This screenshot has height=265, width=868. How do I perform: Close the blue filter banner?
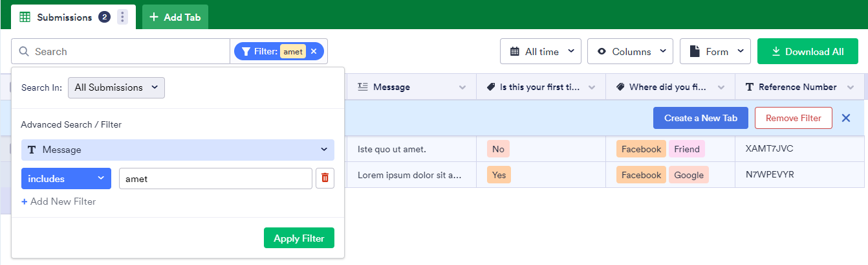(x=846, y=118)
